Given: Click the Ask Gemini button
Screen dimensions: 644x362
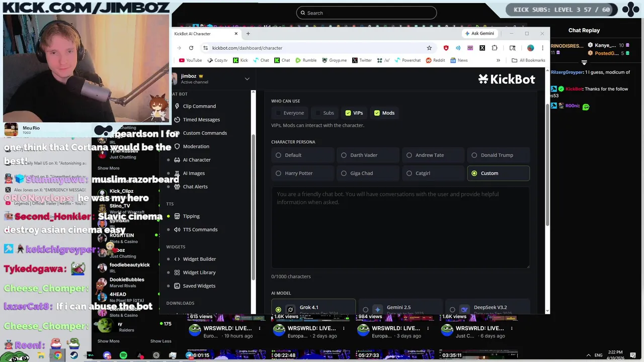Looking at the screenshot, I should coord(479,33).
